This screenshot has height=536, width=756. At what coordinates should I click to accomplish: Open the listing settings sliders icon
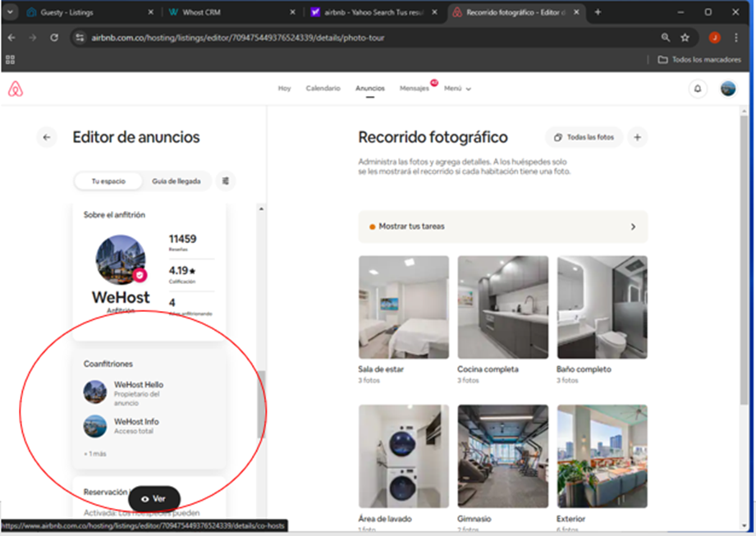tap(225, 181)
